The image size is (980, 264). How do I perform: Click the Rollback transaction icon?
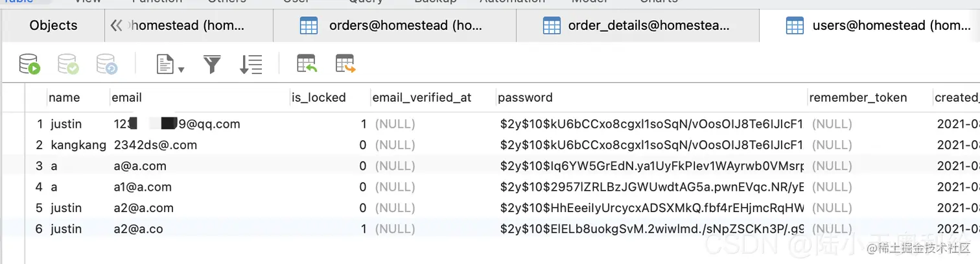107,64
